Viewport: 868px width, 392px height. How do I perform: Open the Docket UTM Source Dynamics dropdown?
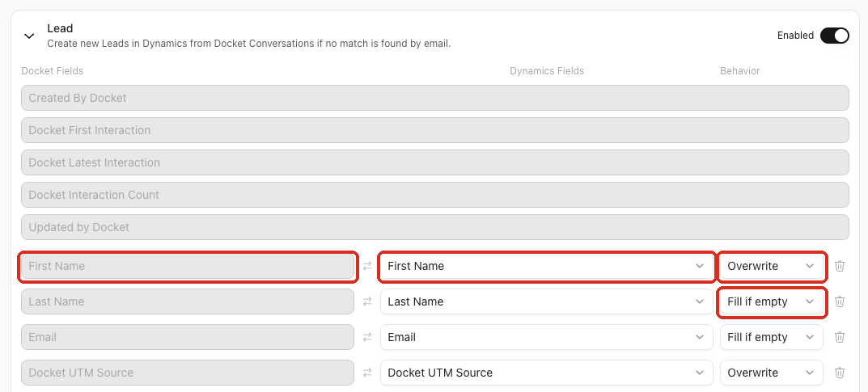click(546, 373)
